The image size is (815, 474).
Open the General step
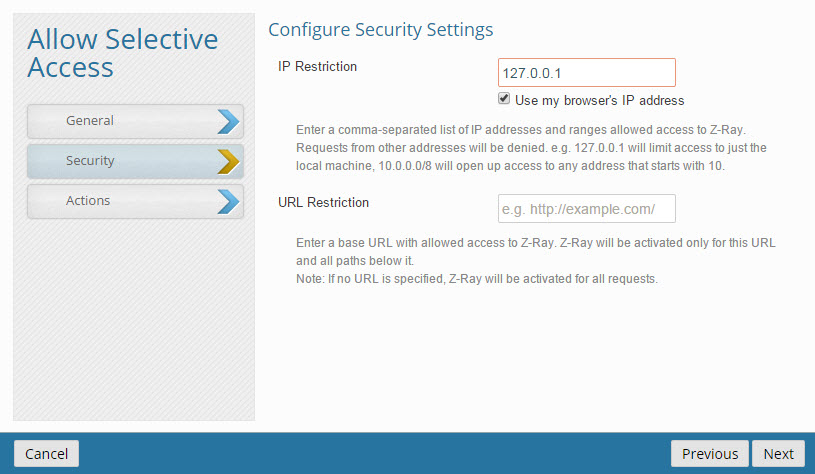(91, 121)
